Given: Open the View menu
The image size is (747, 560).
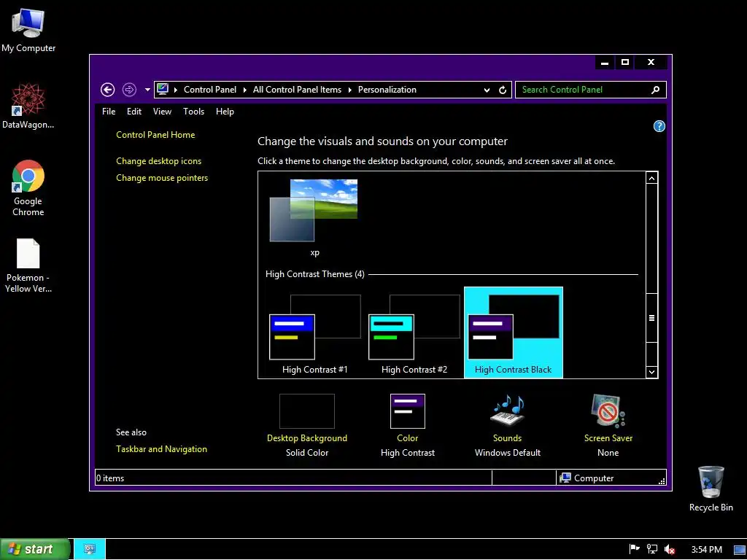Looking at the screenshot, I should click(162, 112).
